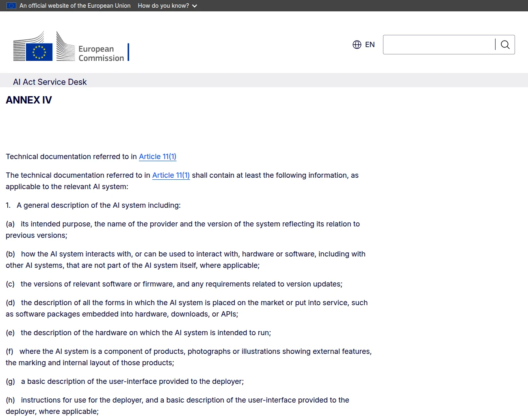Click item (b) about hardware or software interaction

coord(186,260)
